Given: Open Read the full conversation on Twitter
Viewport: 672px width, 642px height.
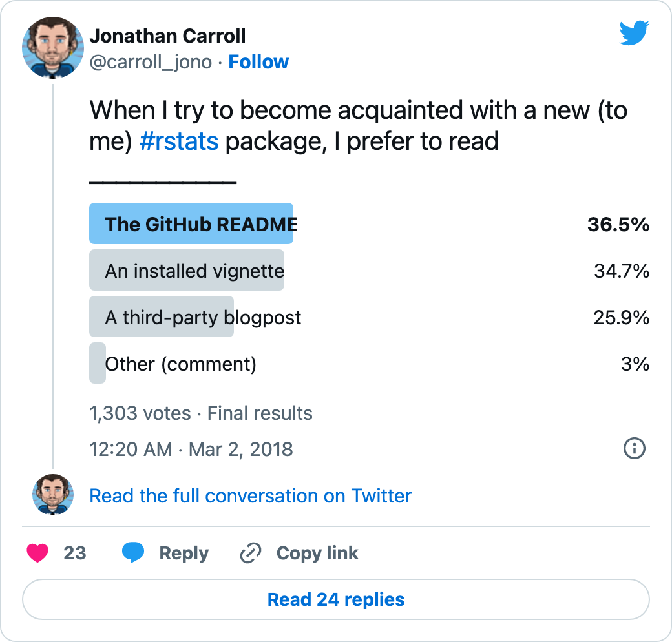Looking at the screenshot, I should coord(250,496).
